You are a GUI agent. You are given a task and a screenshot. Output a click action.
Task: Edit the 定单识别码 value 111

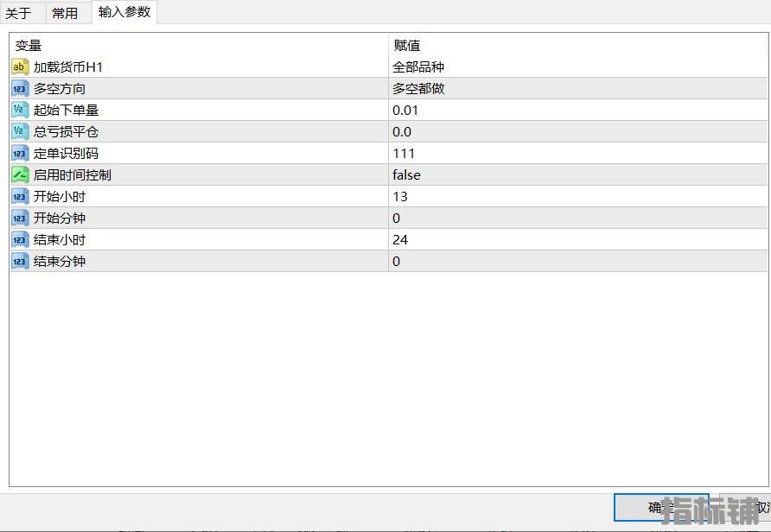click(404, 154)
